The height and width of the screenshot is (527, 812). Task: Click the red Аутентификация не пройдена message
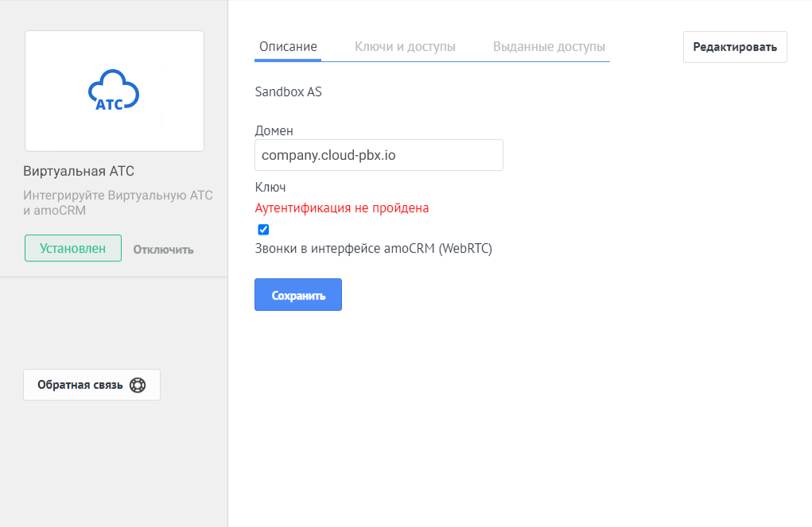click(342, 208)
